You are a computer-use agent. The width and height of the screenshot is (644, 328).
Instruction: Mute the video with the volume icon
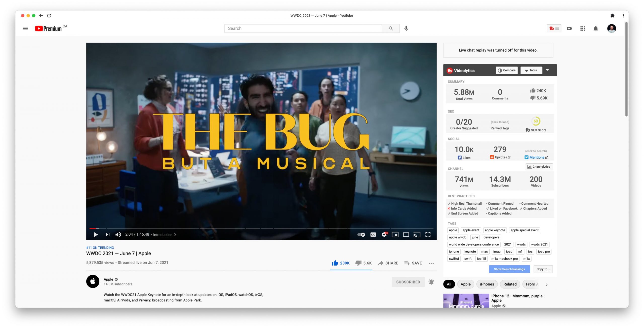(118, 235)
